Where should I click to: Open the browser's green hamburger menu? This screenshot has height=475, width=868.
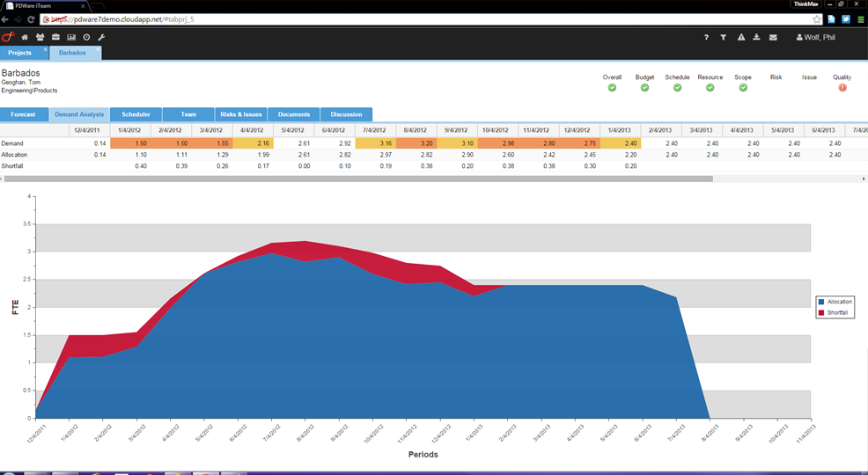coord(861,19)
